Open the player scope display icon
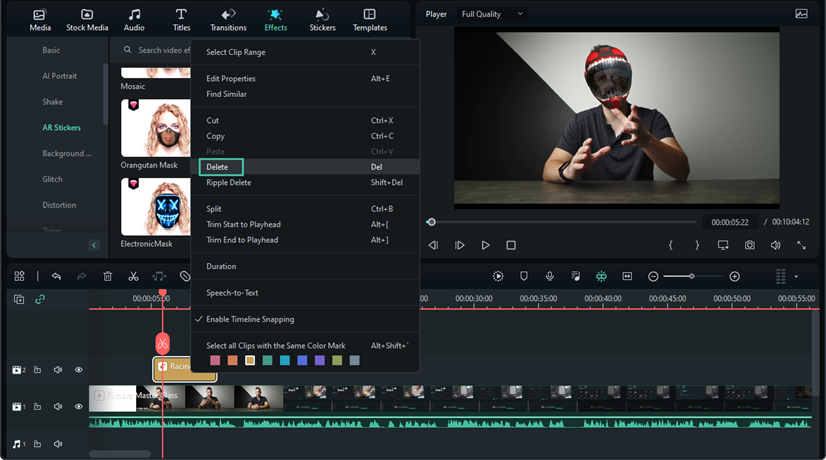The width and height of the screenshot is (826, 460). [801, 14]
